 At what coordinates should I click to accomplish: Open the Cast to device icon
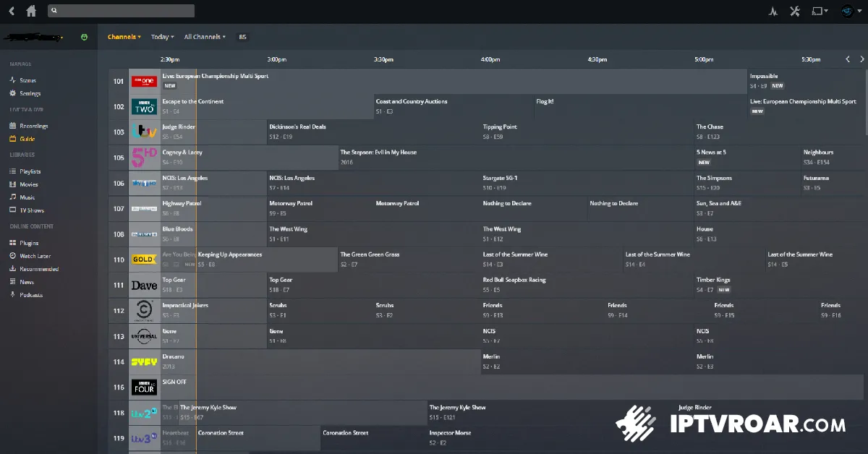(818, 11)
